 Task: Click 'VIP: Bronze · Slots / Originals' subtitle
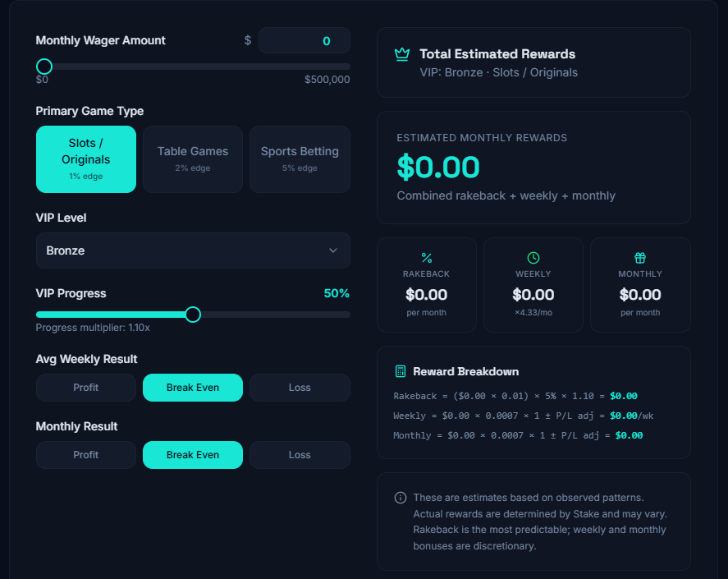(x=499, y=72)
